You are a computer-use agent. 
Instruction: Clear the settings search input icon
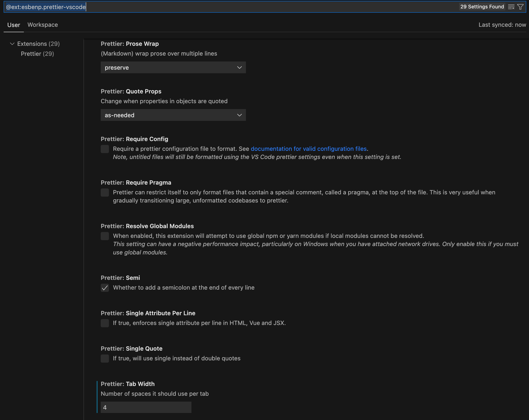click(x=511, y=7)
